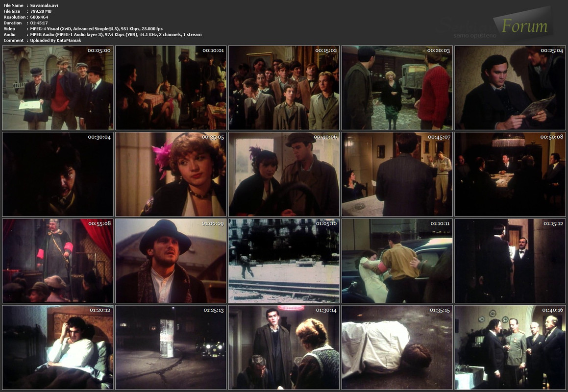
Task: Select the frame stamped 00:15:02
Action: 284,88
